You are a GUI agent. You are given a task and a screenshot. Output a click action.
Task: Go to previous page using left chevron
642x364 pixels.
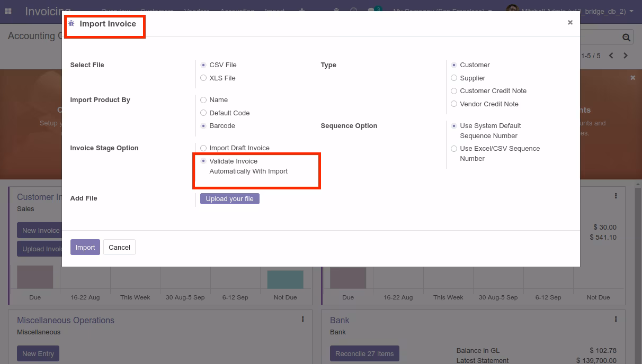pyautogui.click(x=611, y=56)
